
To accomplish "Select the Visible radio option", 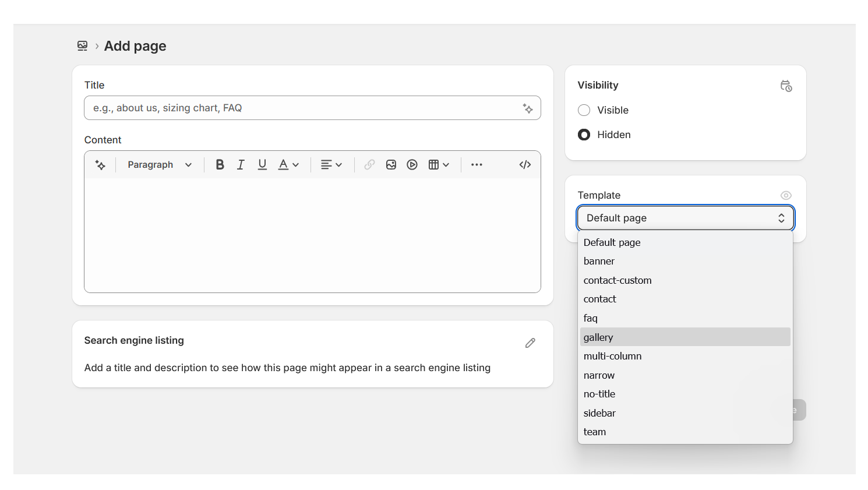I will 584,110.
